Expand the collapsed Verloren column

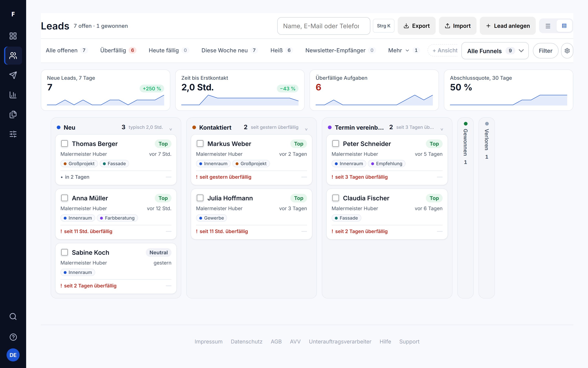pyautogui.click(x=487, y=208)
